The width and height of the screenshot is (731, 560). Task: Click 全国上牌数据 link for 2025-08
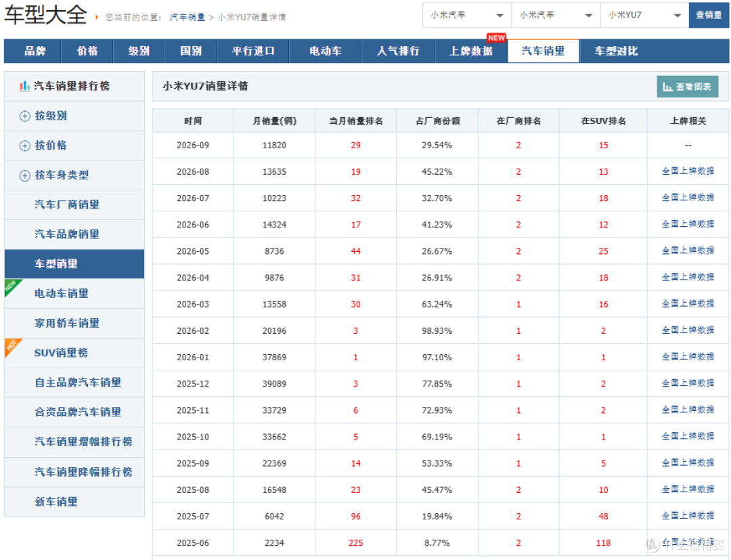coord(688,490)
